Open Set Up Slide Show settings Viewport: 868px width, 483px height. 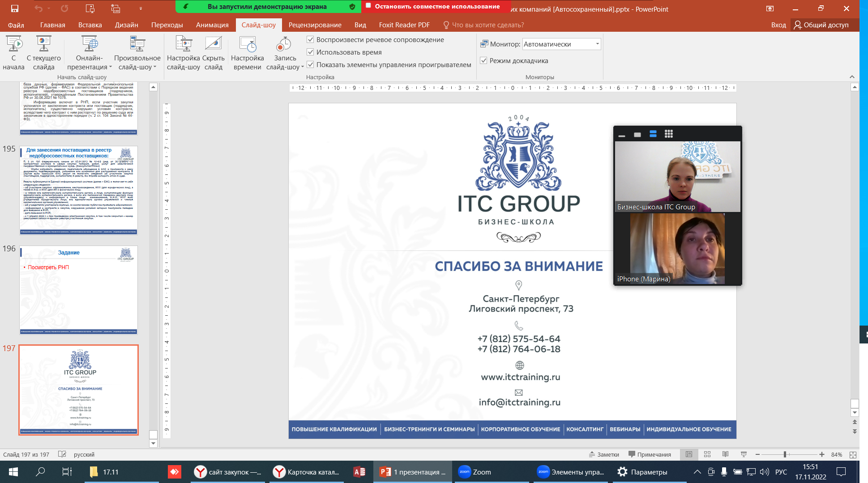(x=184, y=53)
